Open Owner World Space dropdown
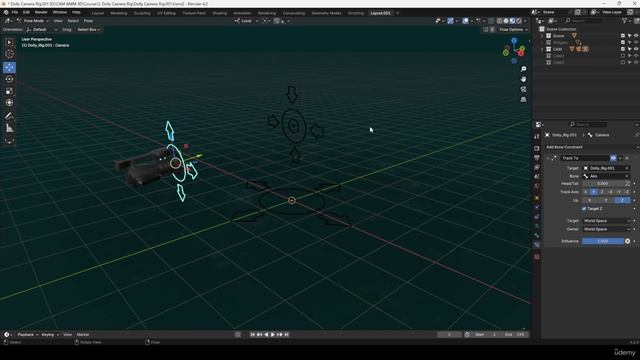Image resolution: width=640 pixels, height=360 pixels. click(607, 229)
